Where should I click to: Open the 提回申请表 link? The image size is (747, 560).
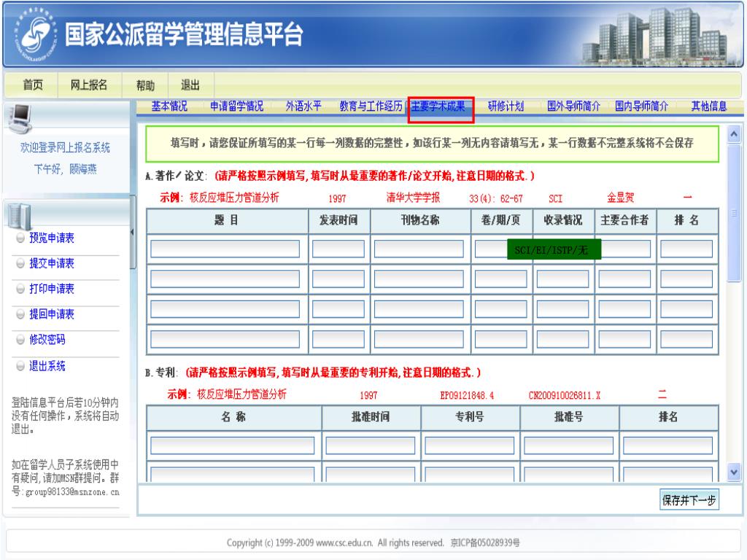coord(52,314)
